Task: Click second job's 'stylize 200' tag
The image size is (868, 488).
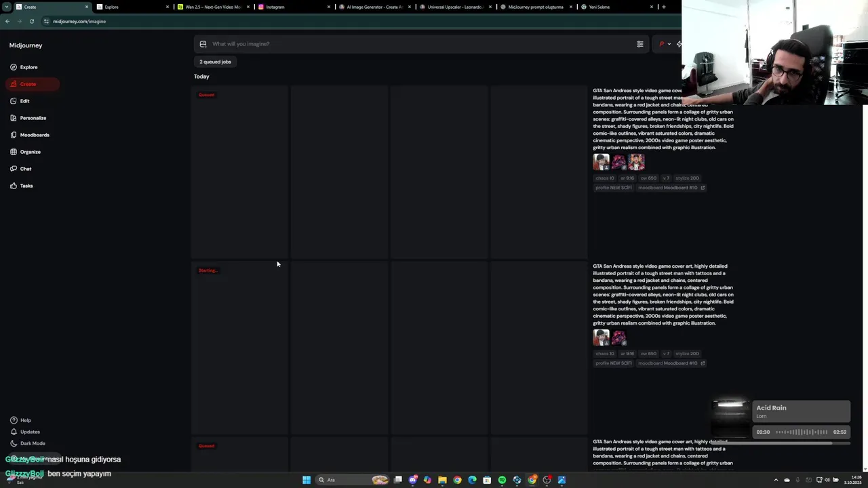Action: pos(687,354)
